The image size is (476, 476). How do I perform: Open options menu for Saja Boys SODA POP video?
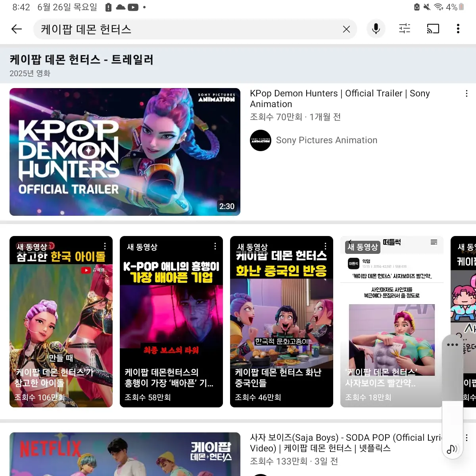click(x=466, y=438)
